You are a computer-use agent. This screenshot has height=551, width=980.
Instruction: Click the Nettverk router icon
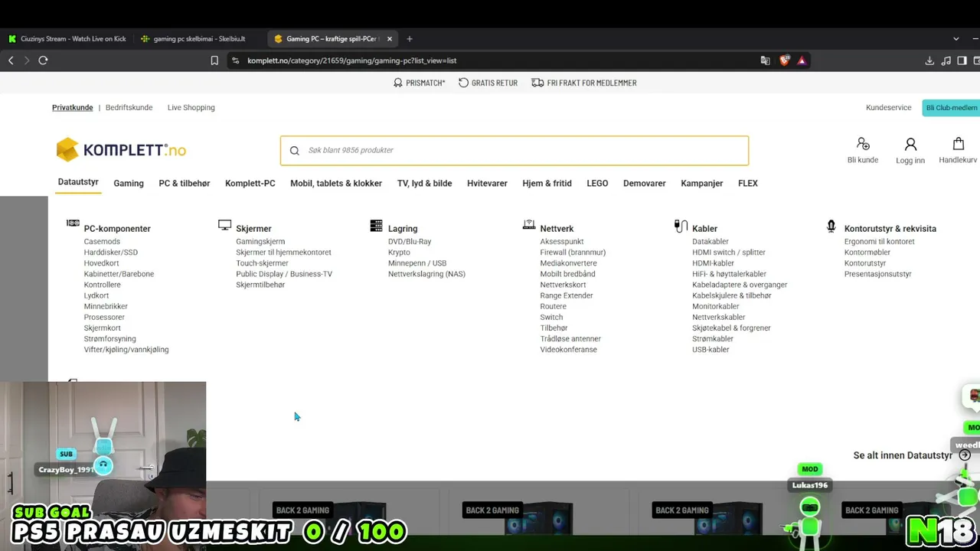529,225
